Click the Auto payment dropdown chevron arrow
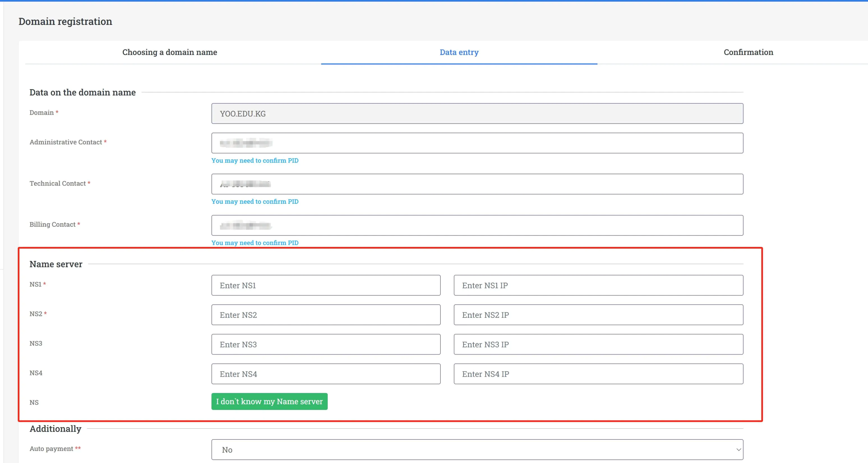868x463 pixels. (738, 450)
